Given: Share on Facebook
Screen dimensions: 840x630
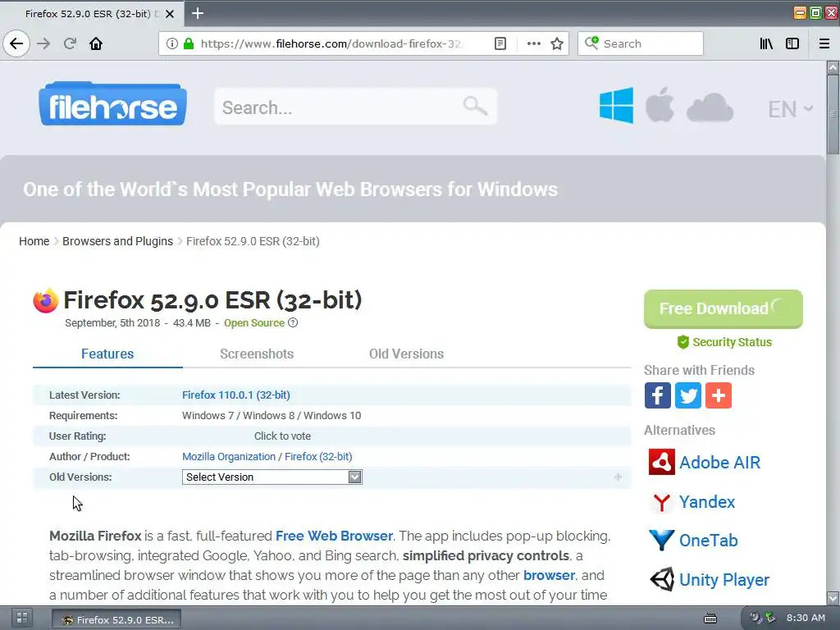Looking at the screenshot, I should tap(657, 395).
